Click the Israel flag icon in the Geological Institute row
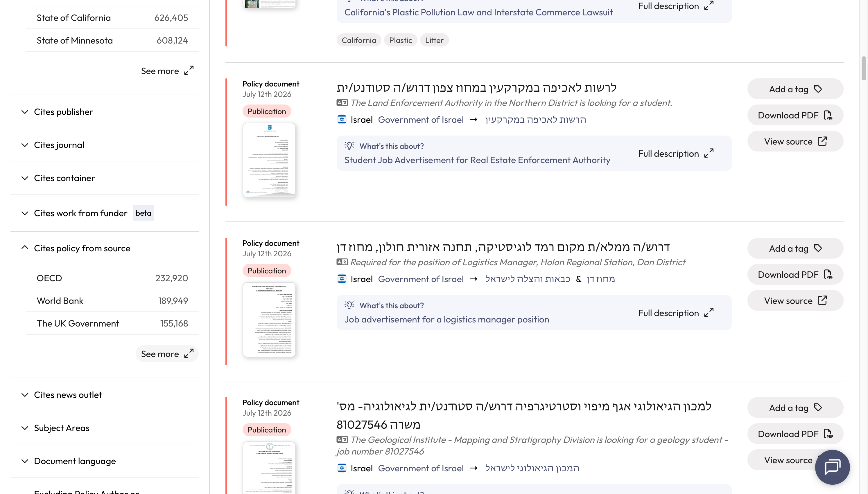The width and height of the screenshot is (868, 494). [x=342, y=468]
